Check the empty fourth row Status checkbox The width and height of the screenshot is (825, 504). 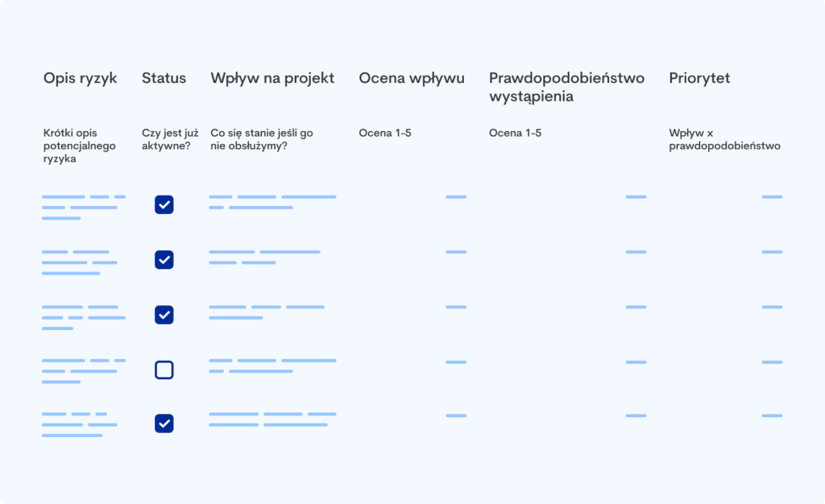(164, 370)
